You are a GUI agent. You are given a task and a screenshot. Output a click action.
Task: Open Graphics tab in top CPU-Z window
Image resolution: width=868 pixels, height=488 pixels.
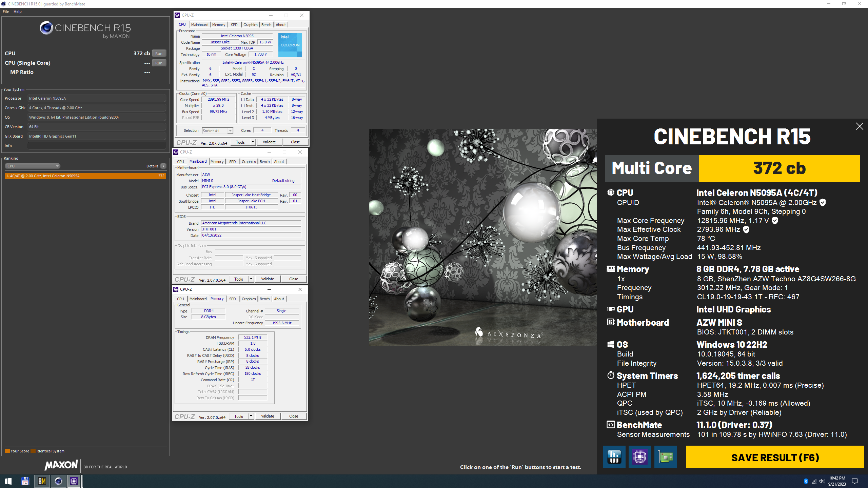coord(251,25)
